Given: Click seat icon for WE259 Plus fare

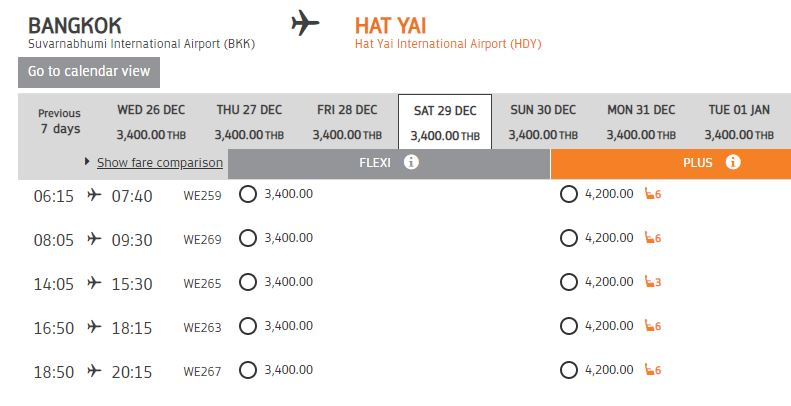Looking at the screenshot, I should pyautogui.click(x=650, y=194).
